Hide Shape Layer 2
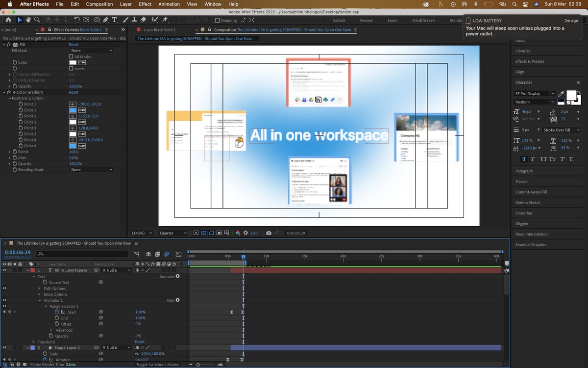This screenshot has width=588, height=368. click(x=4, y=347)
